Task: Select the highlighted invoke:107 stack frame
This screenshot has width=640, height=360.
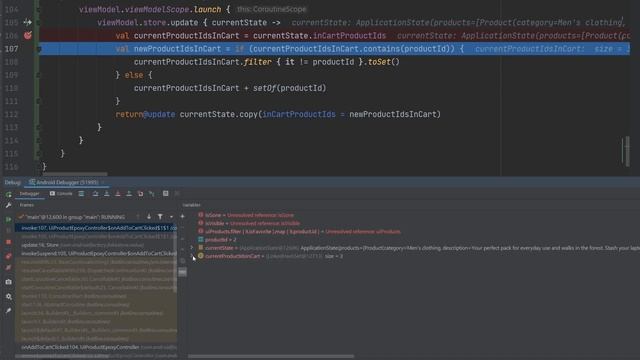Action: [96, 228]
